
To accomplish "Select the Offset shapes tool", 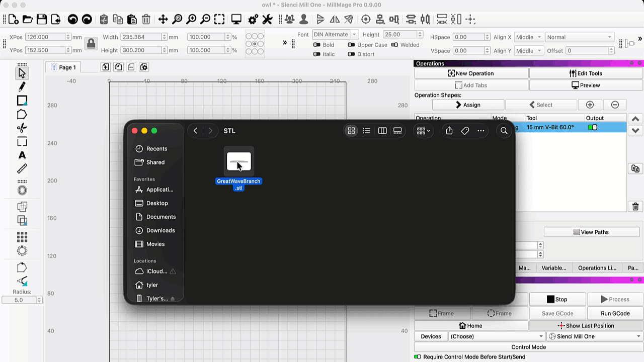I will (22, 191).
